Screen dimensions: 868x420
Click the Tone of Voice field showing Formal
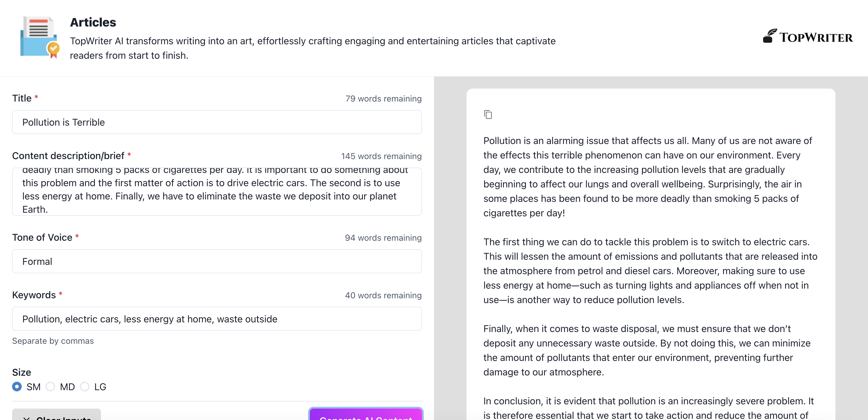tap(217, 261)
